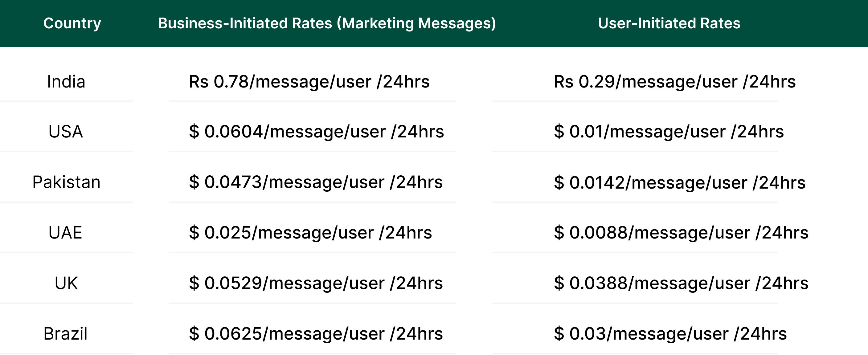
Task: Select the $ 0.01 USA user-initiated rate
Action: 669,131
